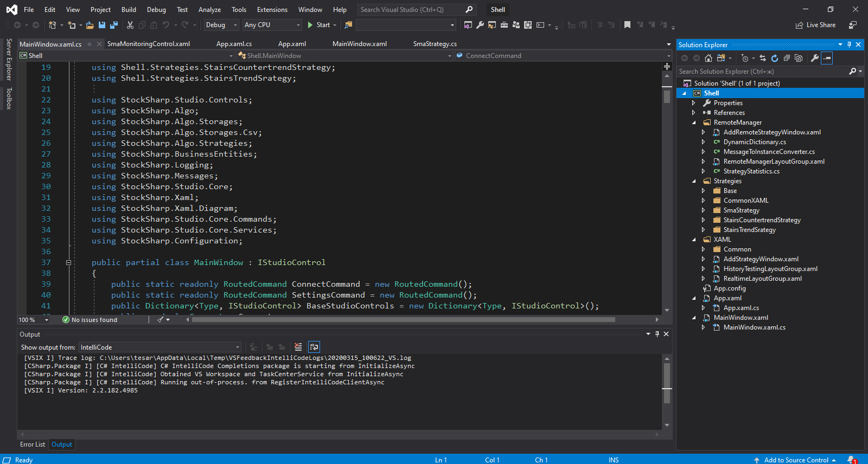Click No issues found indicator

click(x=90, y=320)
